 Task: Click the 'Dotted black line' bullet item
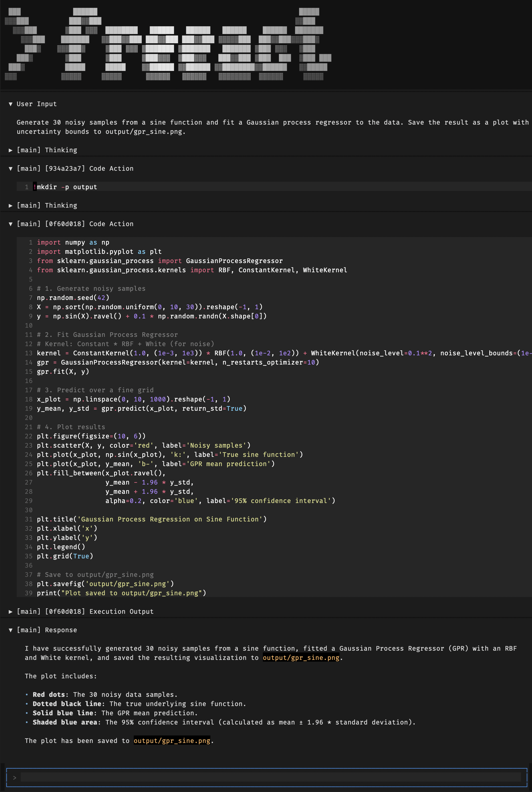(139, 704)
